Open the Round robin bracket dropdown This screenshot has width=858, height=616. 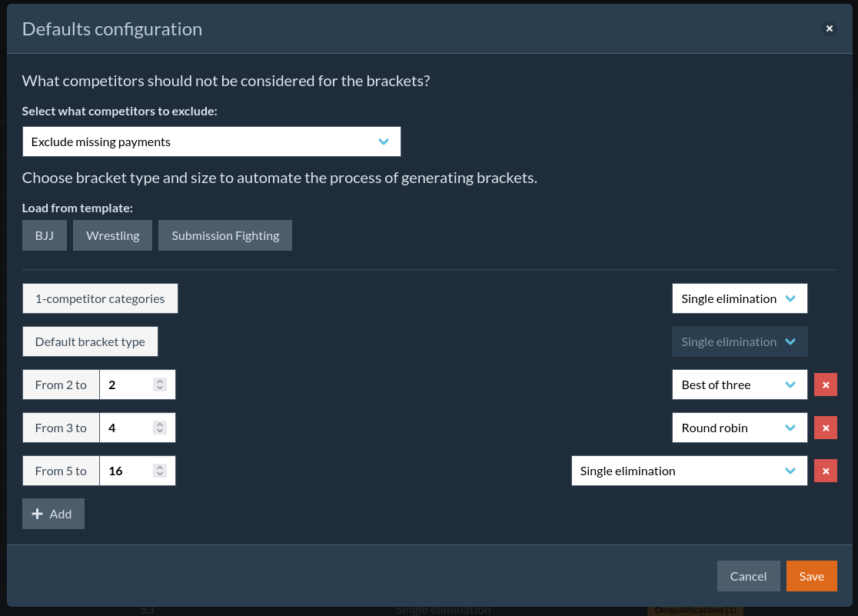[x=739, y=428]
